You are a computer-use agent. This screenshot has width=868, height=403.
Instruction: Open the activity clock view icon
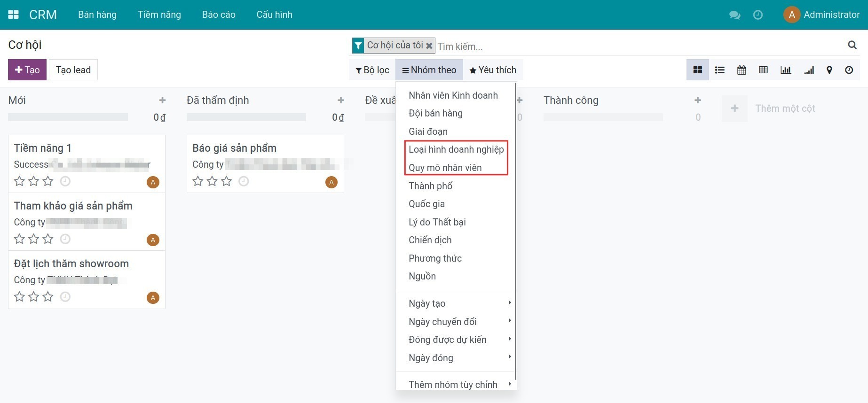pyautogui.click(x=849, y=70)
